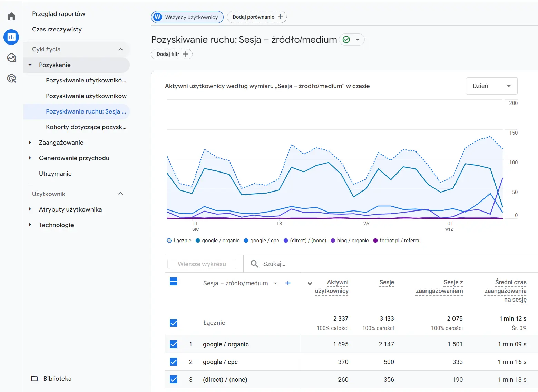
Task: Click the forbot.pl / referral legend swatch
Action: coord(375,241)
